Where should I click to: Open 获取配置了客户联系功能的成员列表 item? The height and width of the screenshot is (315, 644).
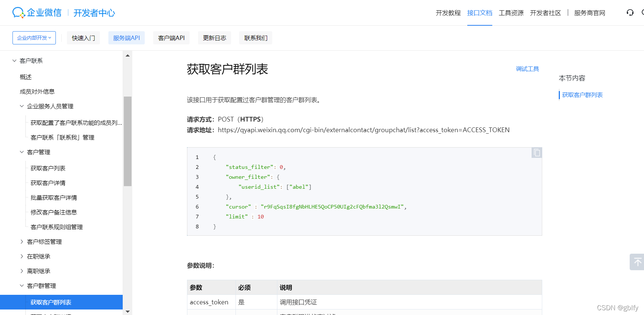coord(76,123)
